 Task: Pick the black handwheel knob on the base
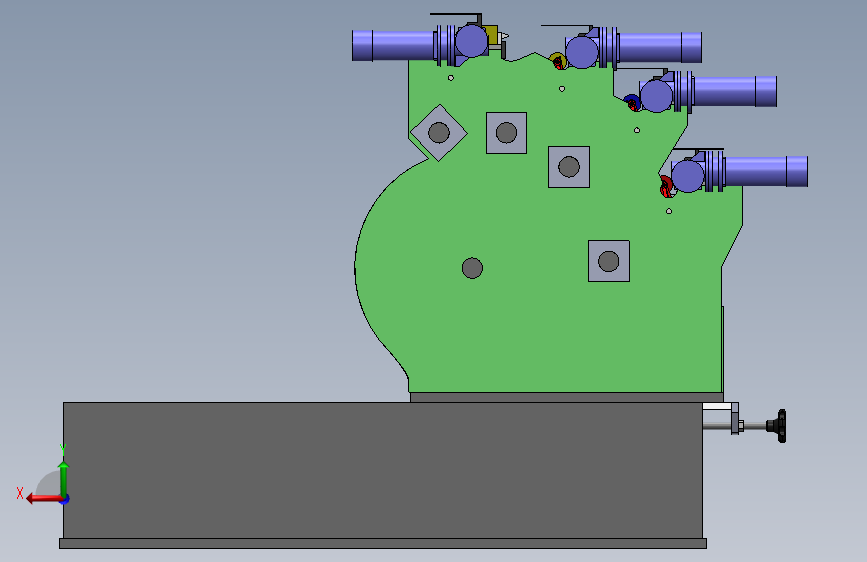pos(778,425)
